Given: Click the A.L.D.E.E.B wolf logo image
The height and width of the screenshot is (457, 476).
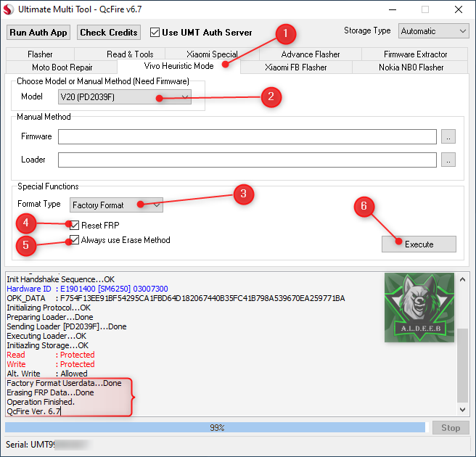Looking at the screenshot, I should [x=419, y=308].
